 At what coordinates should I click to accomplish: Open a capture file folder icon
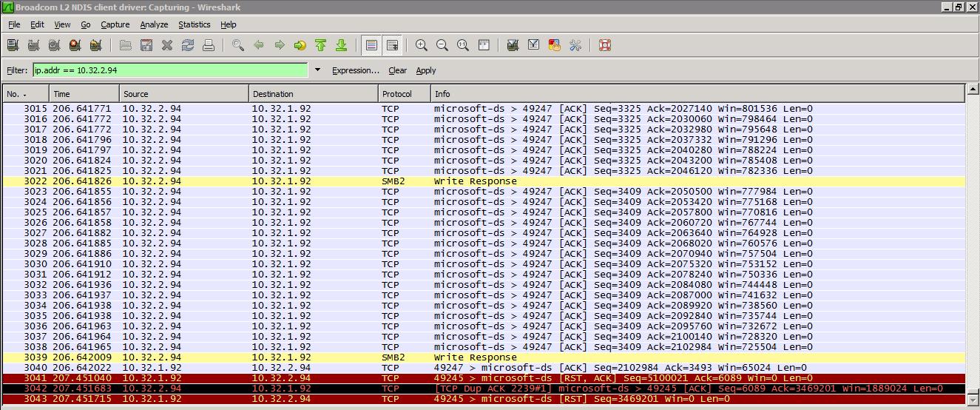pos(126,45)
